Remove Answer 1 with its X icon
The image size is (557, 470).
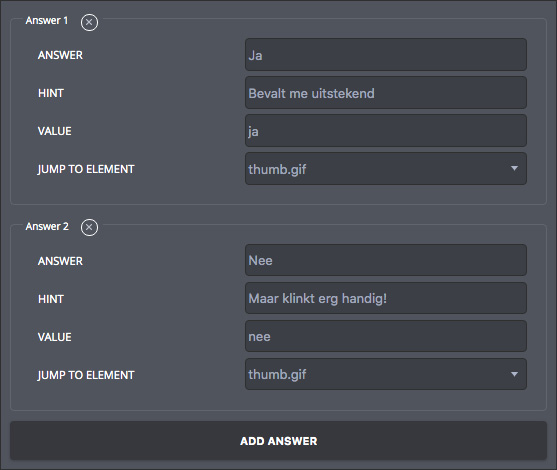point(89,22)
